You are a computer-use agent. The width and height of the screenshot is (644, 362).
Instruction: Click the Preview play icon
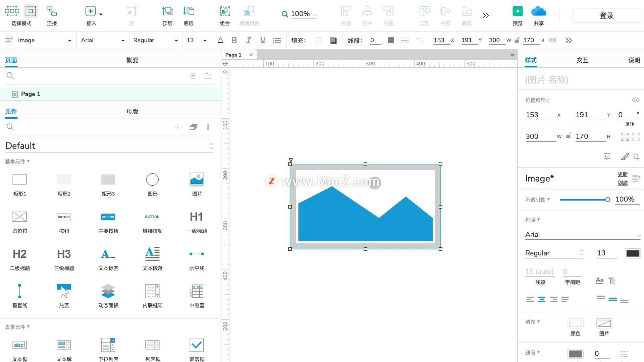pos(518,11)
